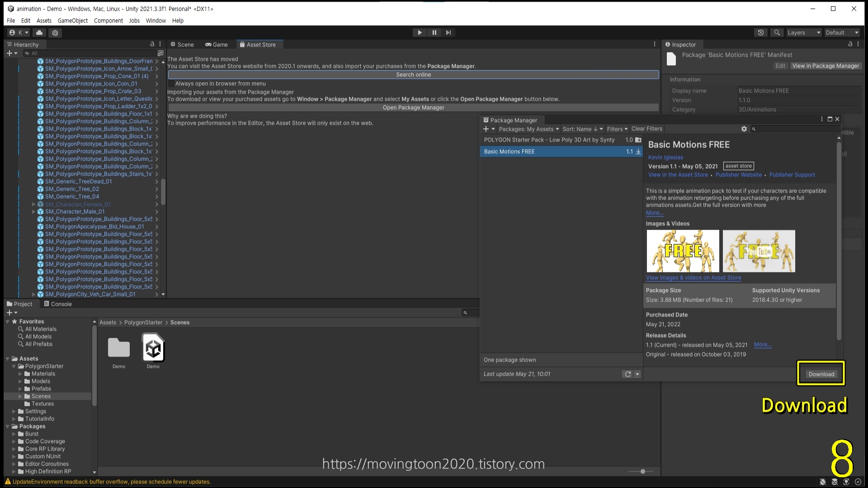Switch to the Game tab
This screenshot has height=488, width=868.
coord(217,44)
